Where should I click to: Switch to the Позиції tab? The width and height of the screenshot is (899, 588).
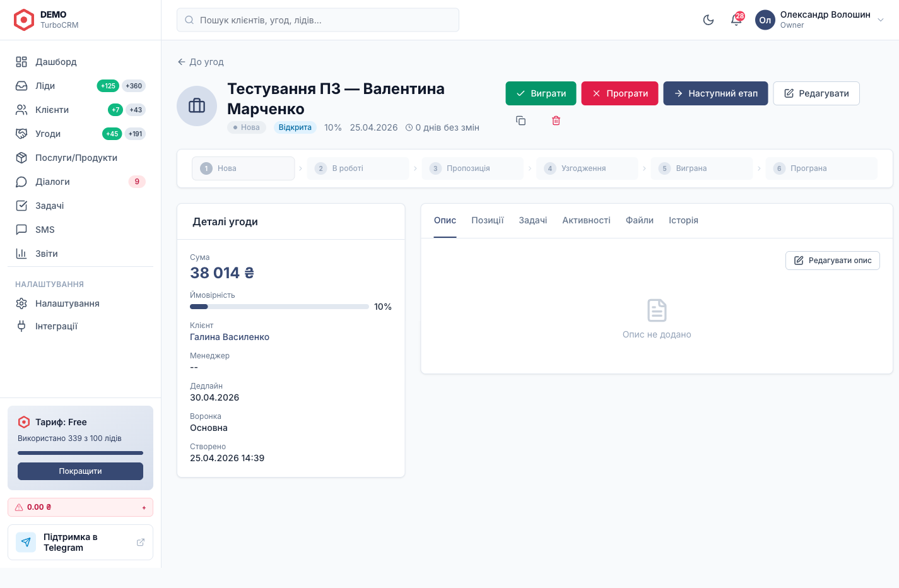(x=488, y=220)
